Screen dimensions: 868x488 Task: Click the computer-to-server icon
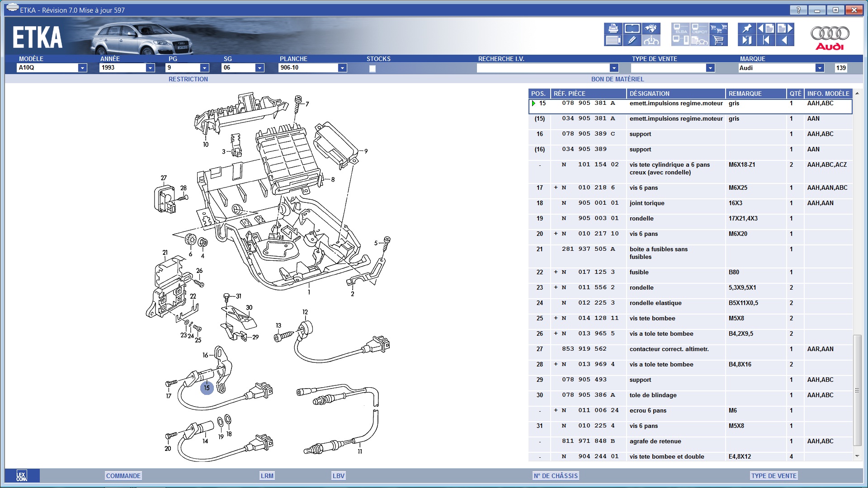tap(680, 40)
